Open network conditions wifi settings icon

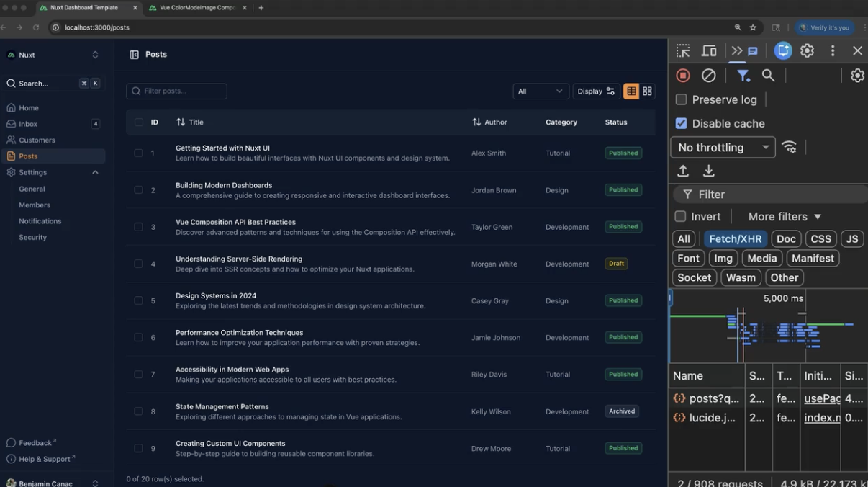(790, 147)
